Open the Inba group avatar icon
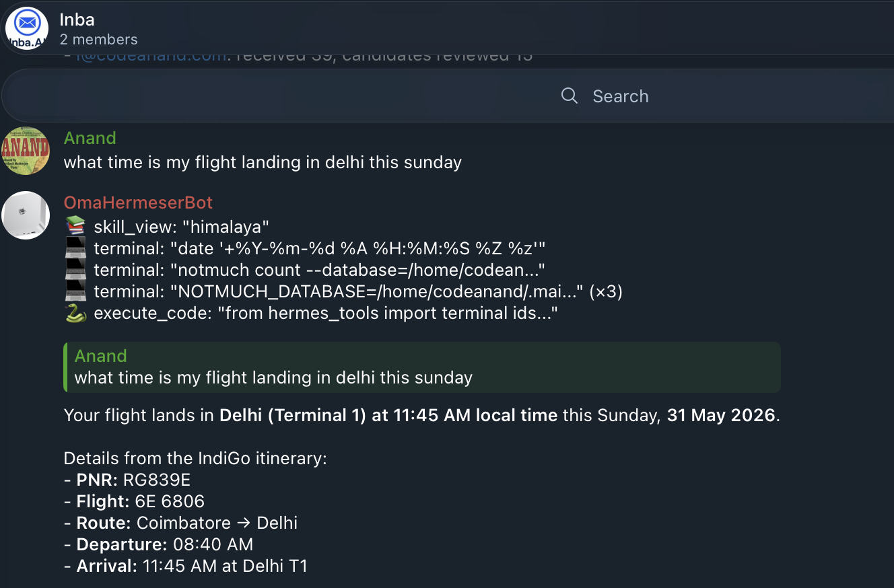894x588 pixels. (x=27, y=28)
